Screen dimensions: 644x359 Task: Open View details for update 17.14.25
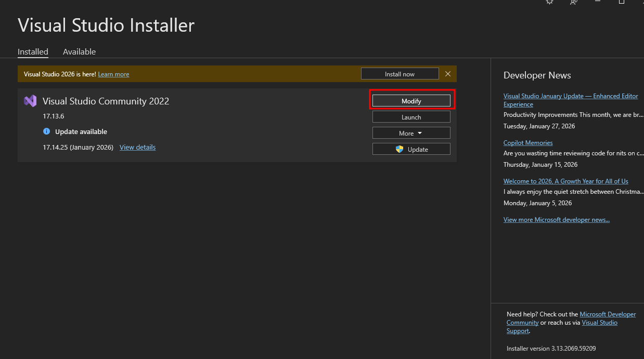pyautogui.click(x=137, y=147)
